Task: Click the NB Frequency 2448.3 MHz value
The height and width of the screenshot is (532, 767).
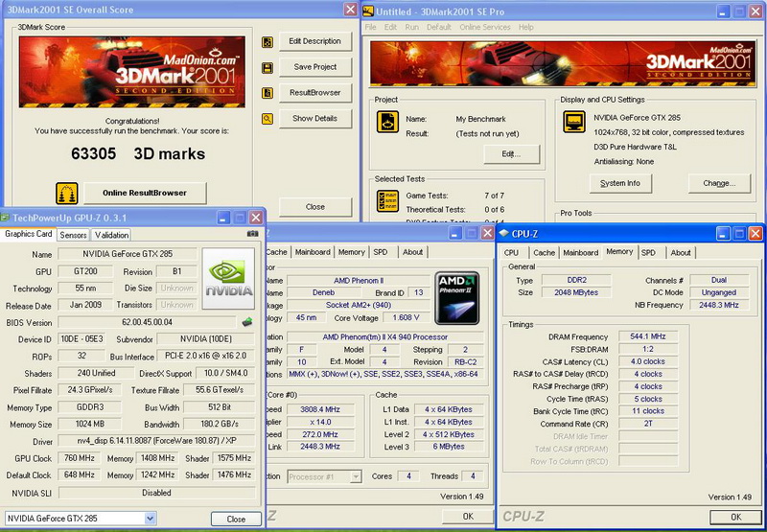Action: 719,305
